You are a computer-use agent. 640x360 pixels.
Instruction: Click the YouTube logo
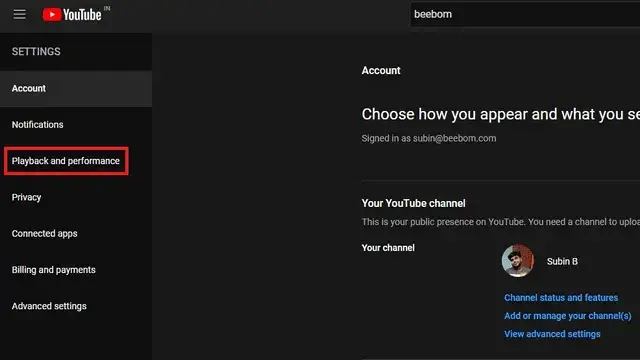72,15
